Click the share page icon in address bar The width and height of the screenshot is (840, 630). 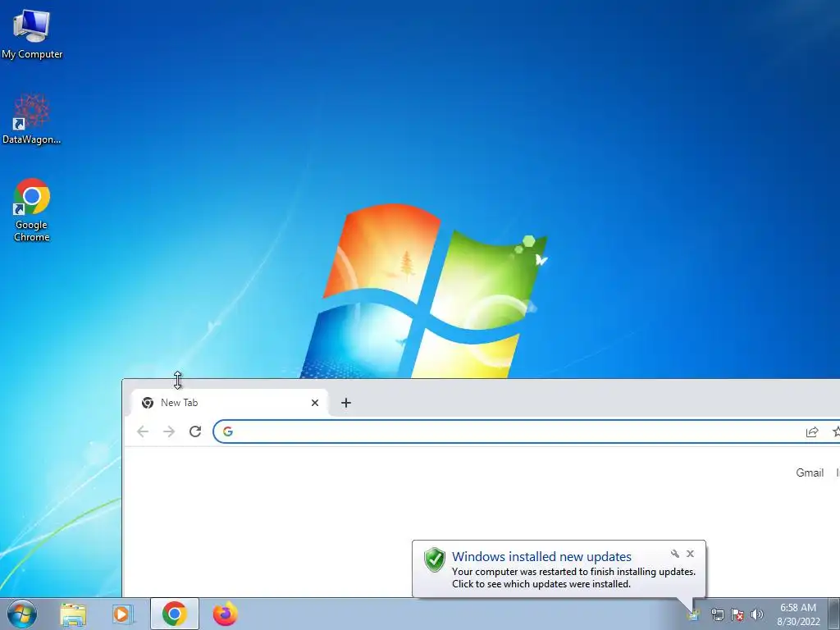point(812,431)
